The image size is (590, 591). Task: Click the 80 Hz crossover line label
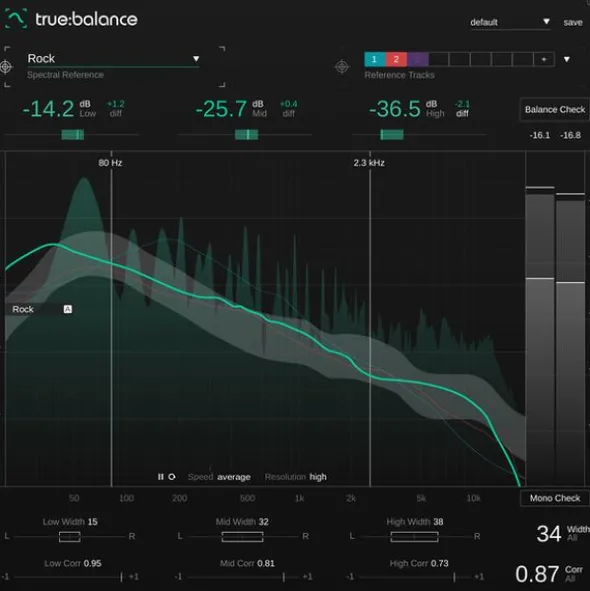point(110,163)
